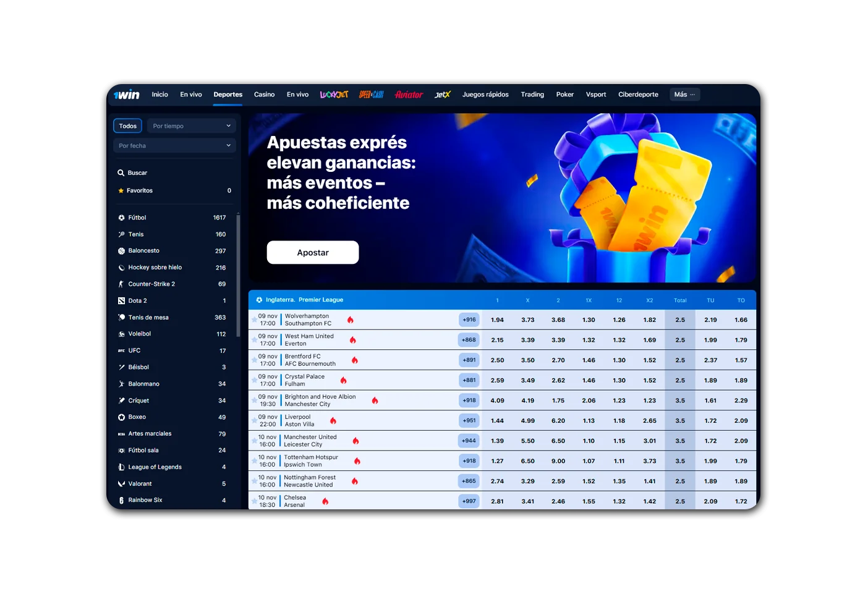Bet on 6.20 odds for Aston Villa win
This screenshot has width=868, height=594.
[x=558, y=420]
